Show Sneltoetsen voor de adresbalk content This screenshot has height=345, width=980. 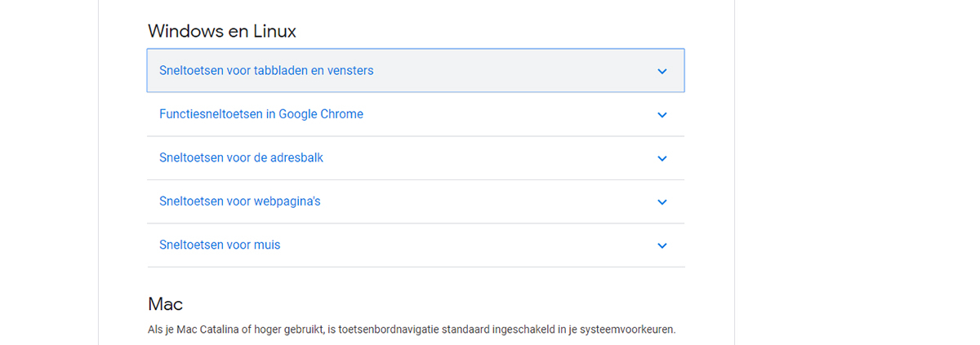416,157
